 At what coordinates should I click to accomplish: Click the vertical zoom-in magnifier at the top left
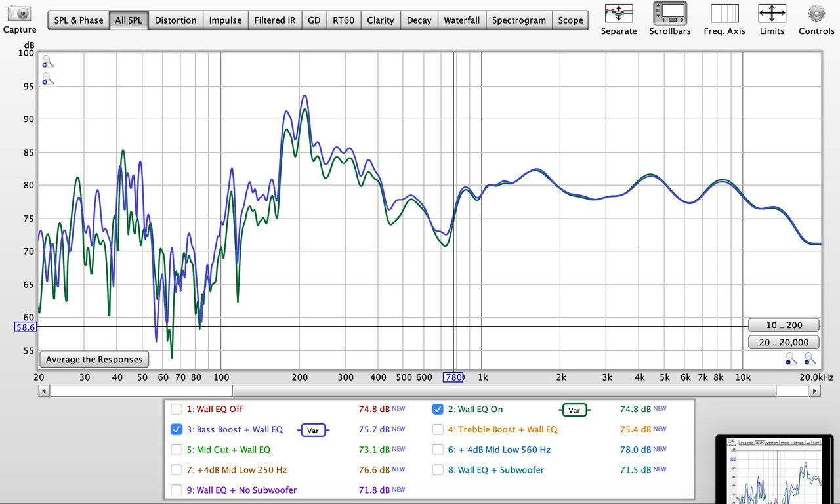point(47,62)
